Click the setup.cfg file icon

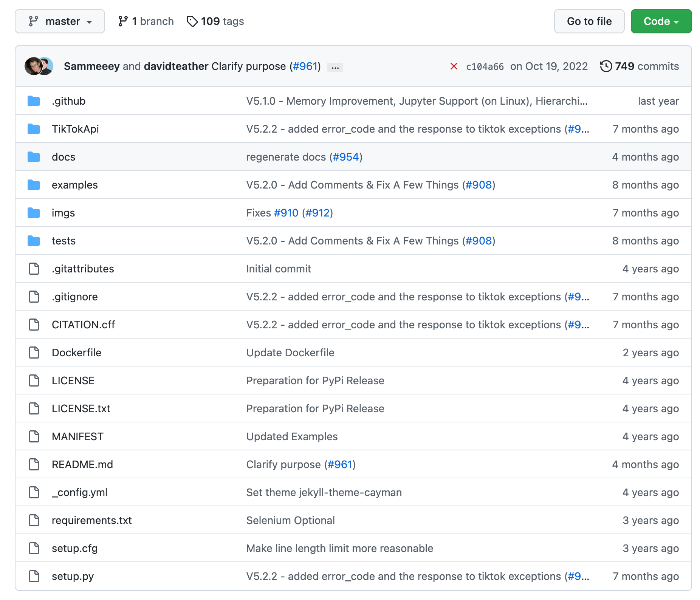34,548
